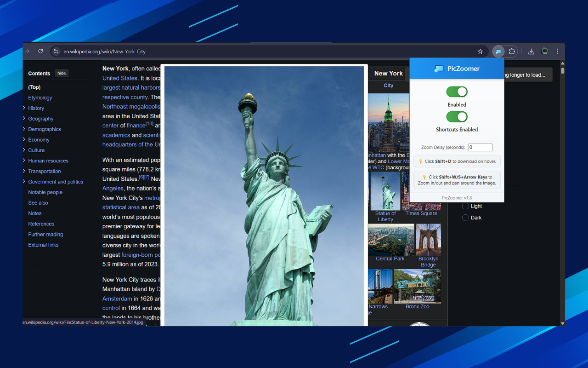
Task: Open the Chrome extensions puzzle icon
Action: tap(511, 51)
